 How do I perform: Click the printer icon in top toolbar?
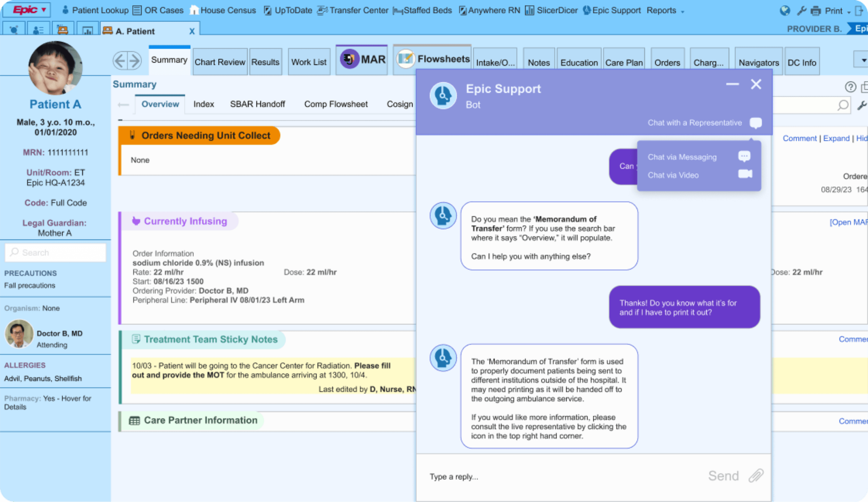click(x=815, y=11)
